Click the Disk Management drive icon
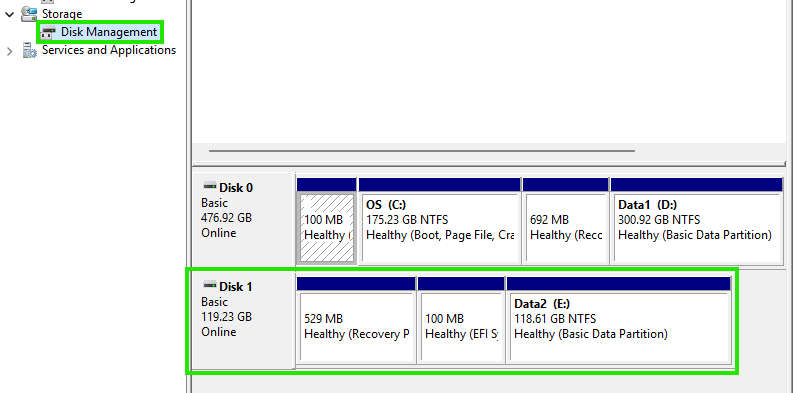Screen dimensions: 796x393 click(48, 32)
